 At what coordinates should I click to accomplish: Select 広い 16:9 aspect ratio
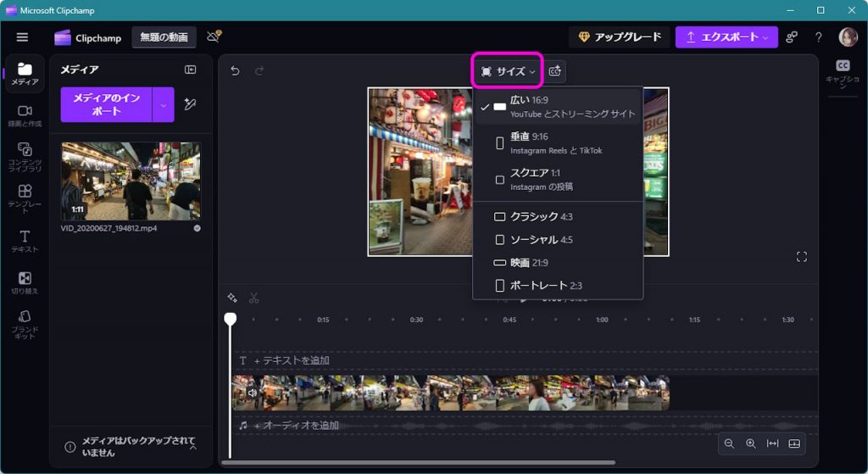558,106
